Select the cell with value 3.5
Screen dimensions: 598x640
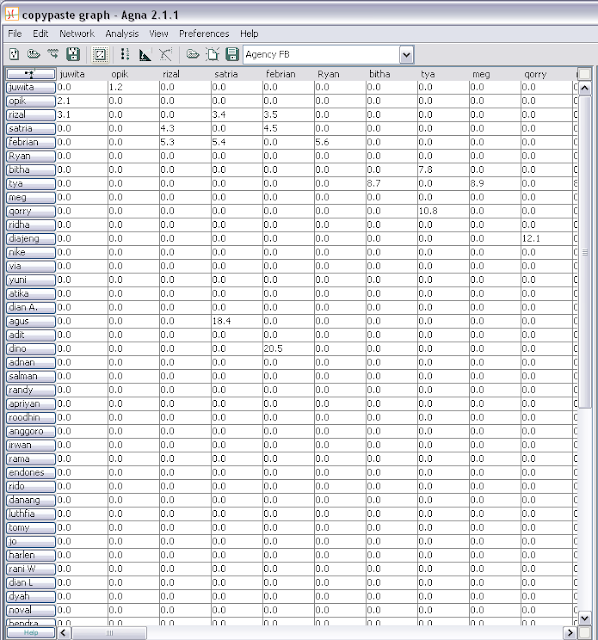tap(288, 115)
